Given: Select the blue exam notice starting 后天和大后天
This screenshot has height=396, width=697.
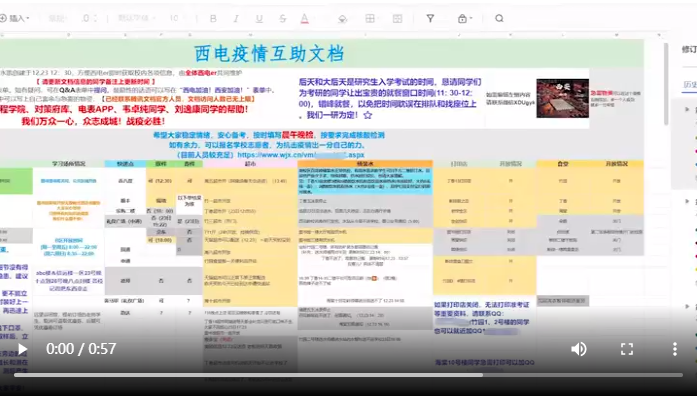Looking at the screenshot, I should pyautogui.click(x=390, y=98).
